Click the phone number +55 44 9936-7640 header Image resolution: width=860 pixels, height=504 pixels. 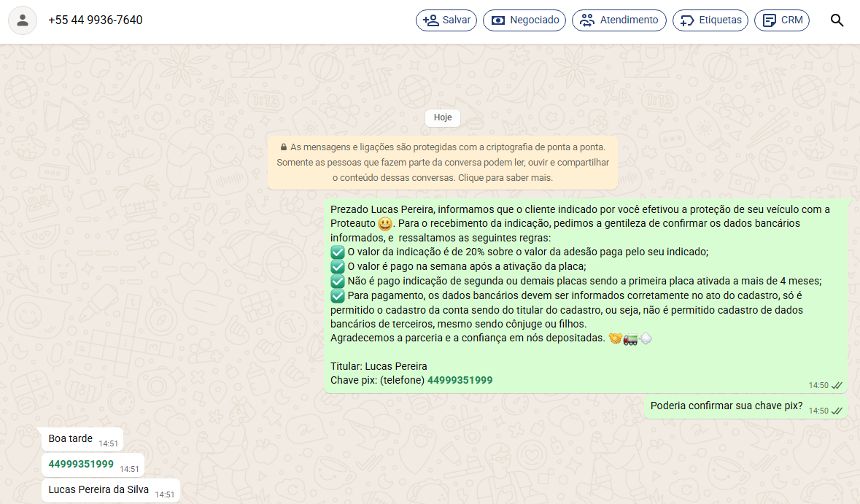point(96,20)
